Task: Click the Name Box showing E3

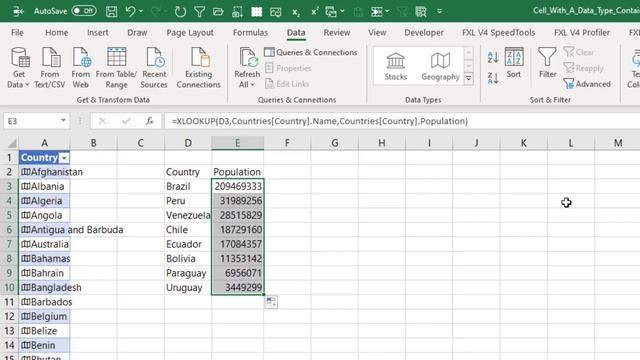Action: tap(32, 121)
